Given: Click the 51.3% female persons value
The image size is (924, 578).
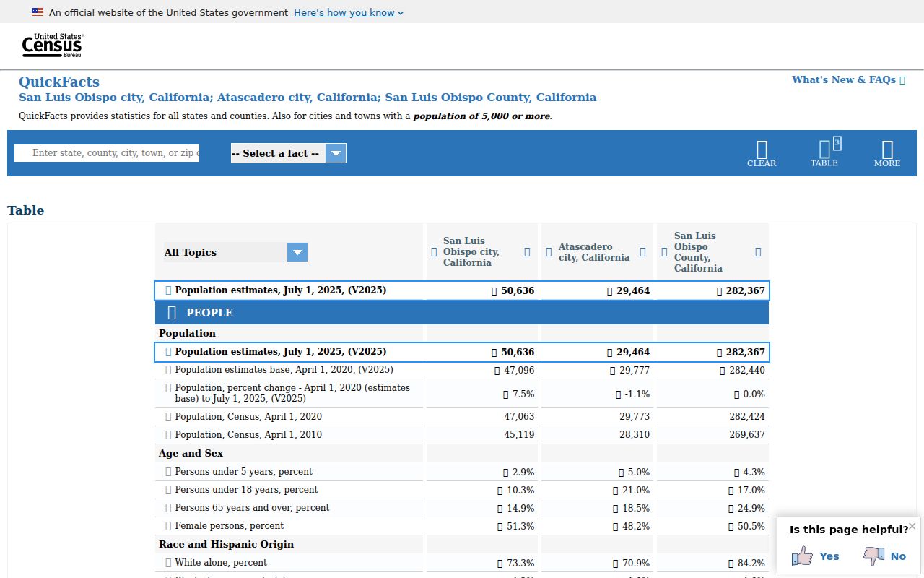Looking at the screenshot, I should click(520, 526).
